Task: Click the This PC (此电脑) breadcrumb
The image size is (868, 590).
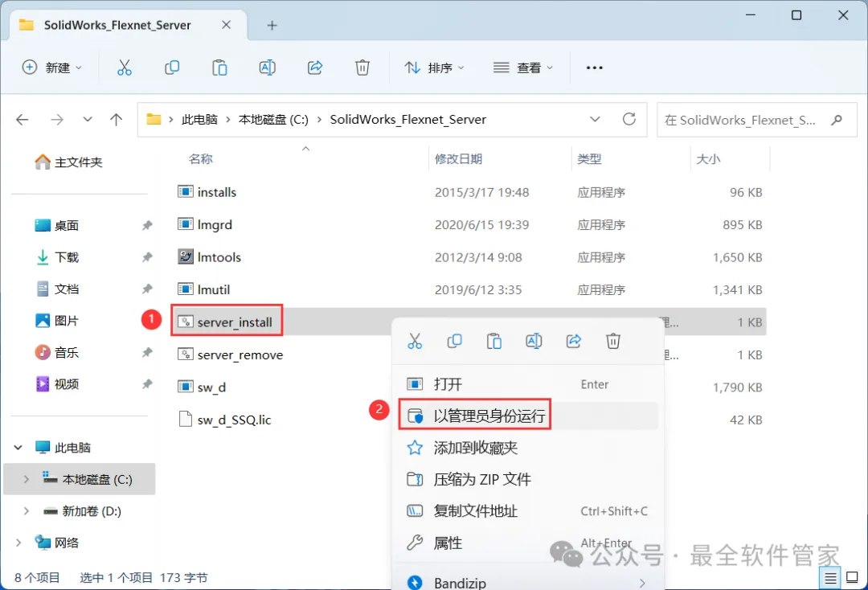Action: [x=199, y=120]
